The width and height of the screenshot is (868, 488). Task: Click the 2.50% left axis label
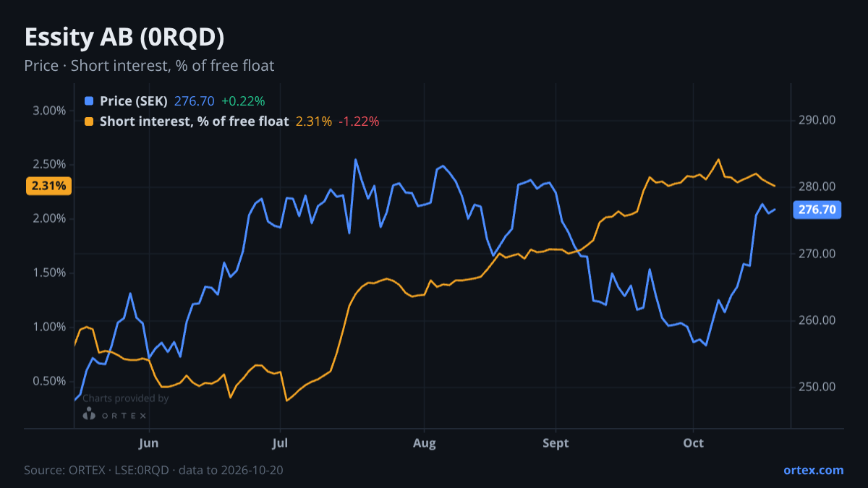(x=49, y=164)
